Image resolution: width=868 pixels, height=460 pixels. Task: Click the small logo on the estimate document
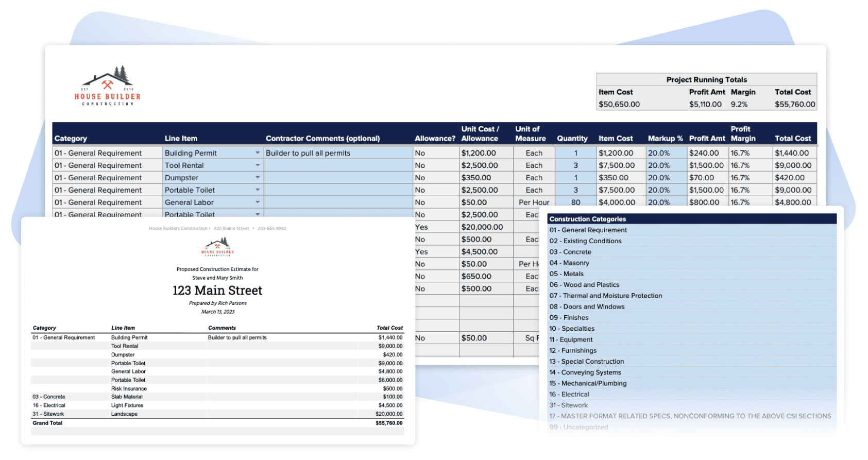(217, 247)
